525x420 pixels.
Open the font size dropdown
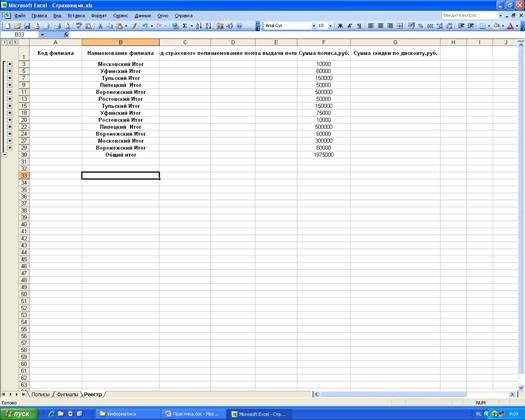(330, 26)
